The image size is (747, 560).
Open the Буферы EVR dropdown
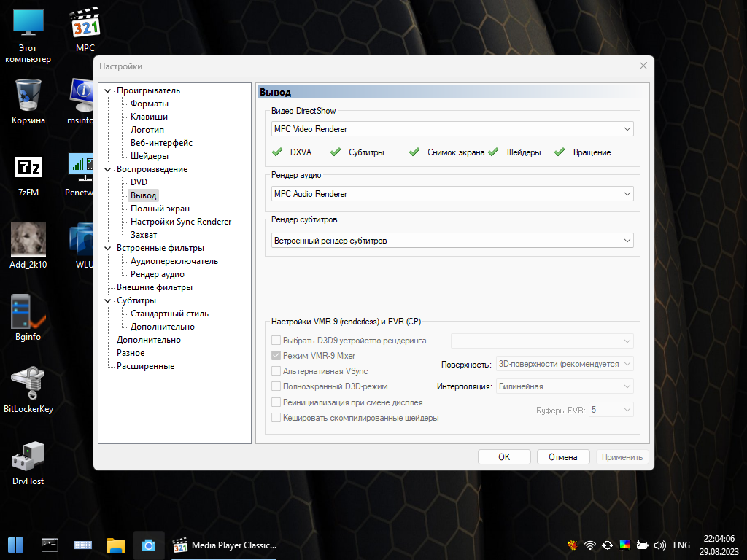click(611, 410)
